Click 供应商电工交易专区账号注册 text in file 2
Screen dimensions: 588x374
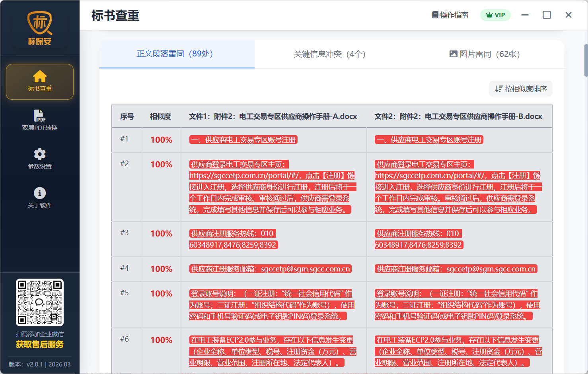[429, 140]
